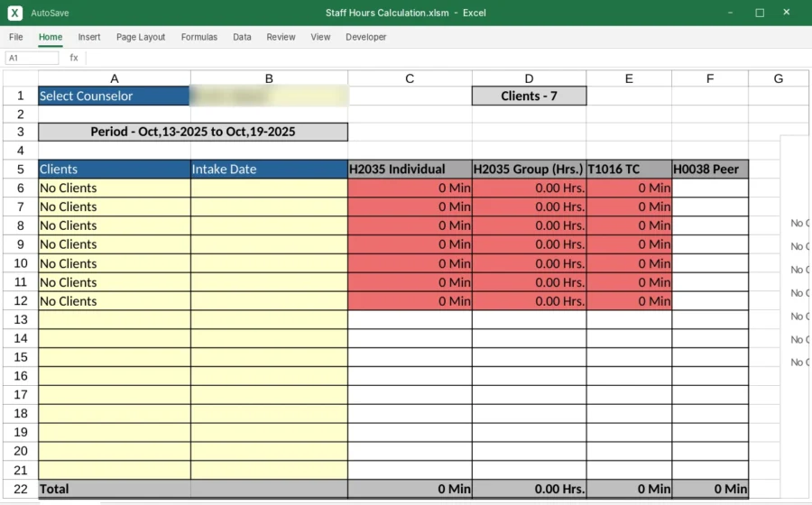Toggle the AutoSave label

tap(50, 13)
